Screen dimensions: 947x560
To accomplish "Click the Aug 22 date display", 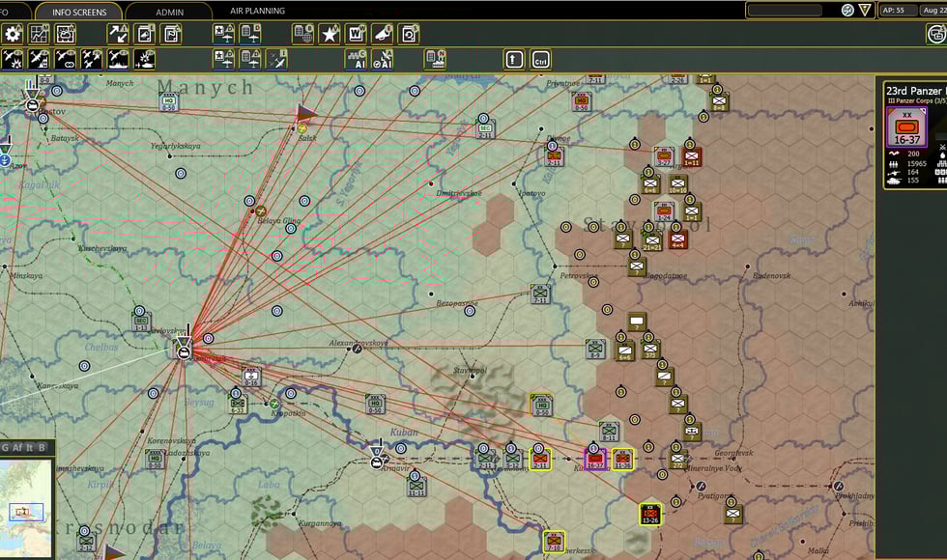I will [x=933, y=11].
